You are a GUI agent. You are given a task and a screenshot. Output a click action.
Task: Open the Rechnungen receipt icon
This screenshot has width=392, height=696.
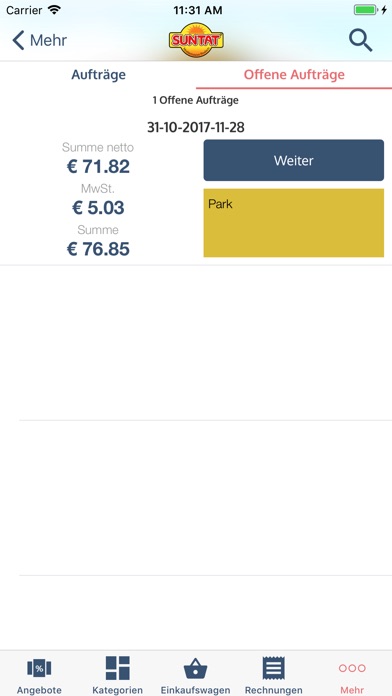pyautogui.click(x=273, y=668)
